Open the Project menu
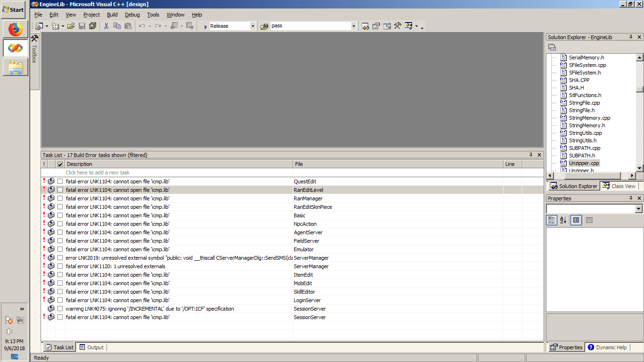This screenshot has height=362, width=644. pos(91,15)
